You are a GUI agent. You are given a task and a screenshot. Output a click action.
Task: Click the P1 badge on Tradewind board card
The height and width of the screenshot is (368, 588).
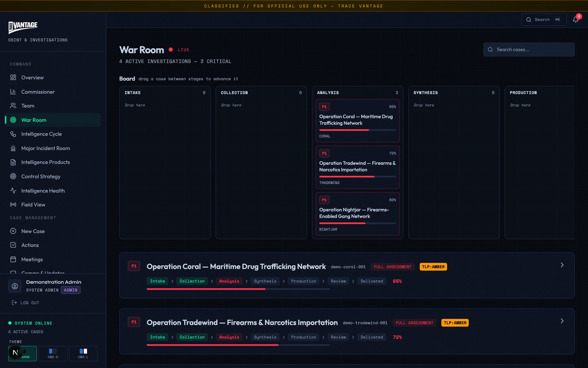click(x=324, y=153)
